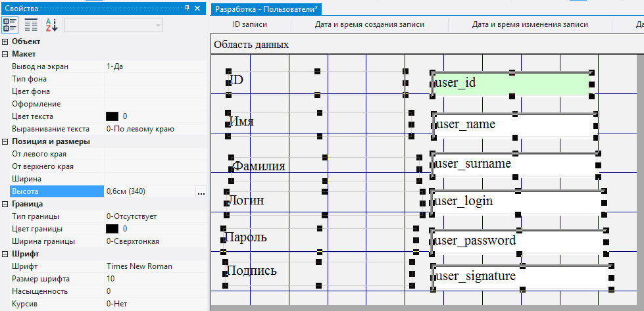Collapse the Граница section
Viewport: 644px width, 311px height.
[x=5, y=204]
